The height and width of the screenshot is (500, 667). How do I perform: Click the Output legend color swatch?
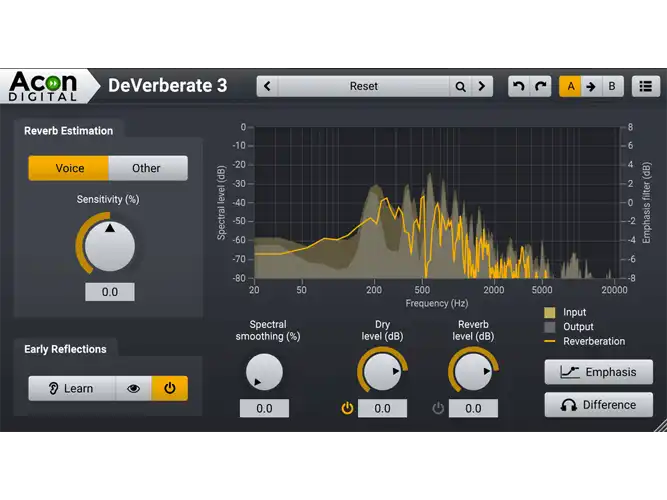pos(550,327)
